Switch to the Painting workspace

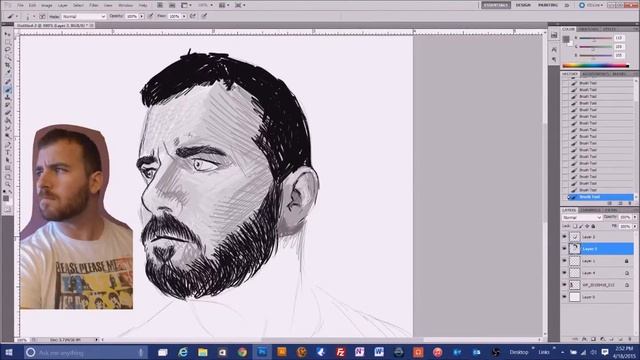(548, 5)
